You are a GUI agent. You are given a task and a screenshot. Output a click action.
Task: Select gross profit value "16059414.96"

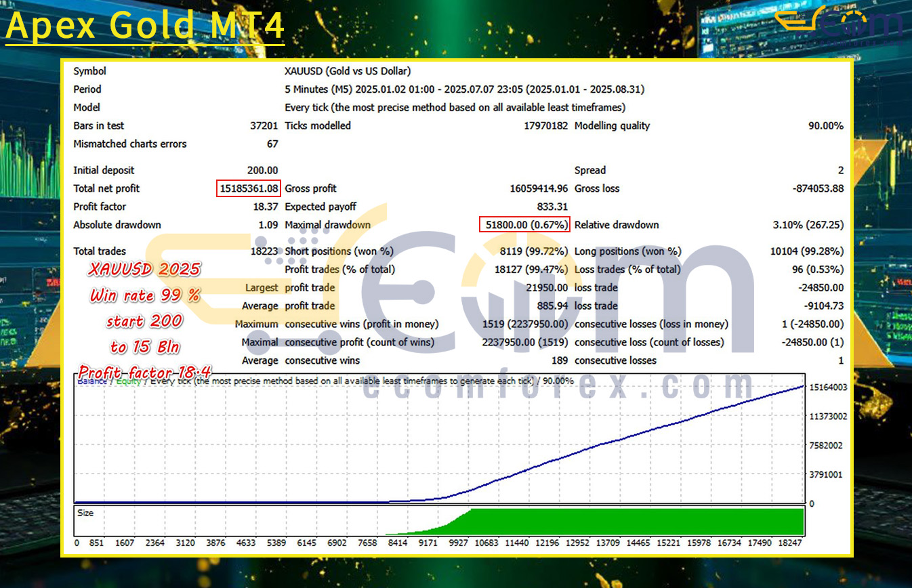(x=539, y=189)
